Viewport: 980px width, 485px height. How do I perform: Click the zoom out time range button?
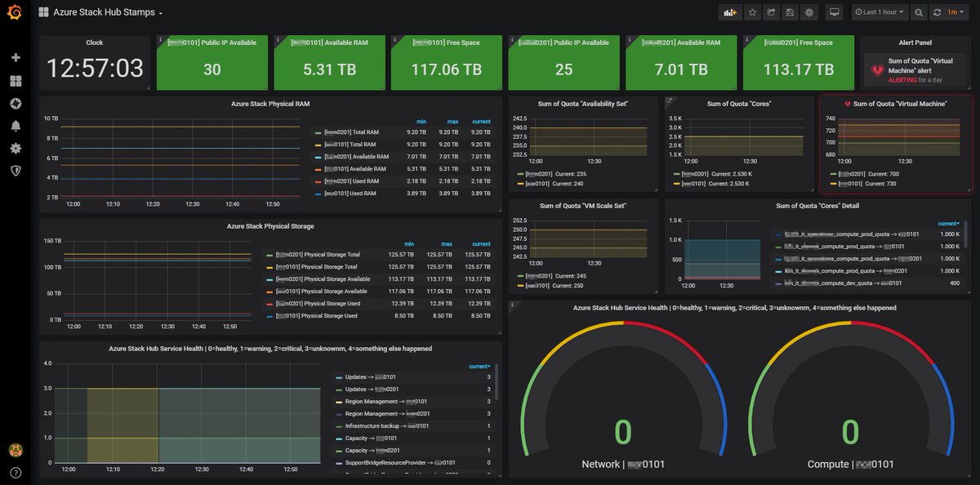click(x=919, y=12)
